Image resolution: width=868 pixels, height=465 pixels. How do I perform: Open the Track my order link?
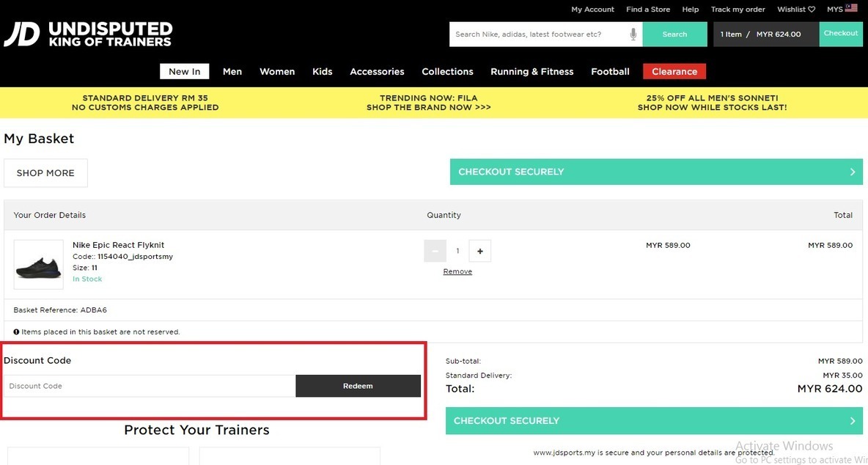click(x=738, y=10)
